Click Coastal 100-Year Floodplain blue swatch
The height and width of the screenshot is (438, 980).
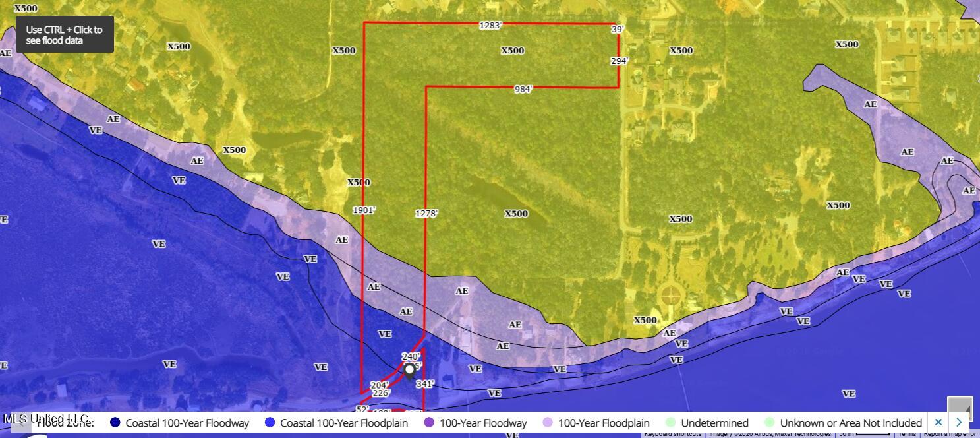coord(270,423)
